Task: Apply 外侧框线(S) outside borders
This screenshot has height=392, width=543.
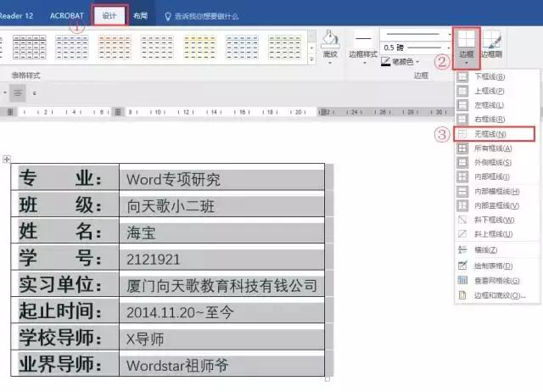Action: pos(497,162)
